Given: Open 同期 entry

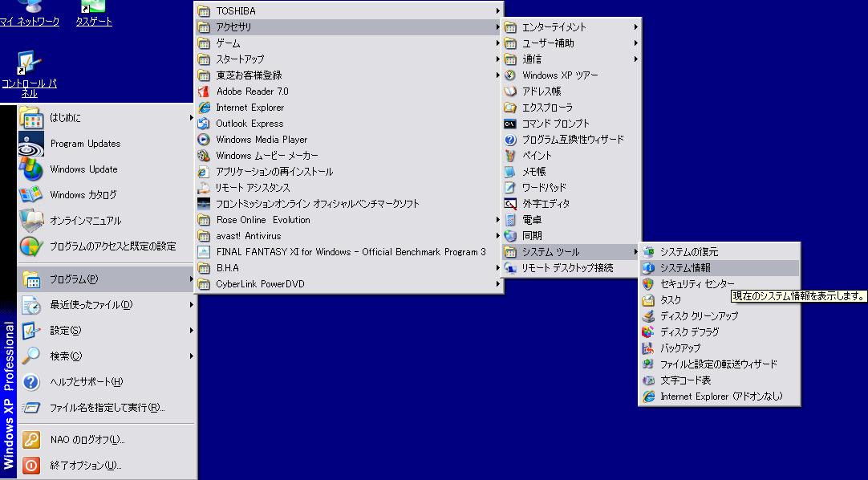Looking at the screenshot, I should [x=571, y=236].
